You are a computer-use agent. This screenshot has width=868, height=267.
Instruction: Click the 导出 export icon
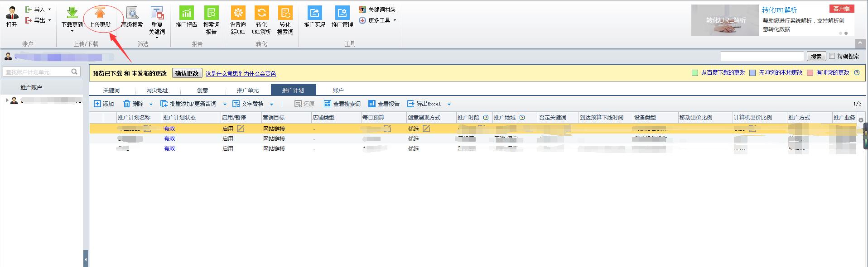click(x=29, y=20)
